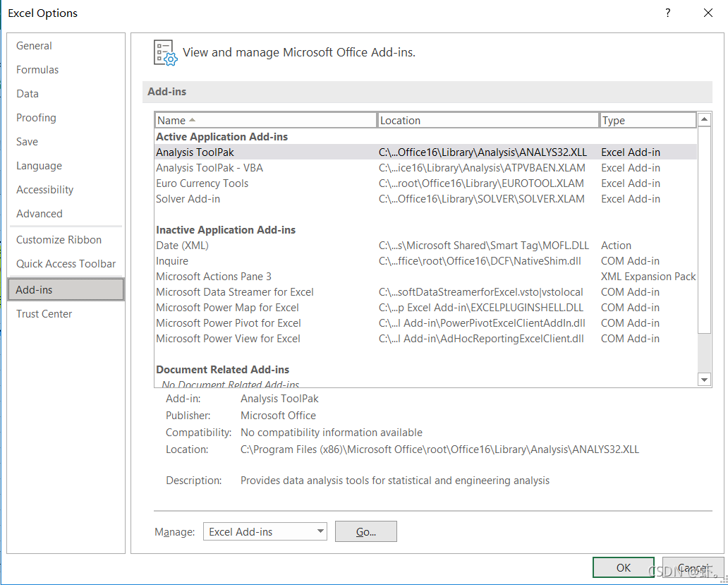Open Help using the question mark icon
728x585 pixels.
[x=667, y=13]
